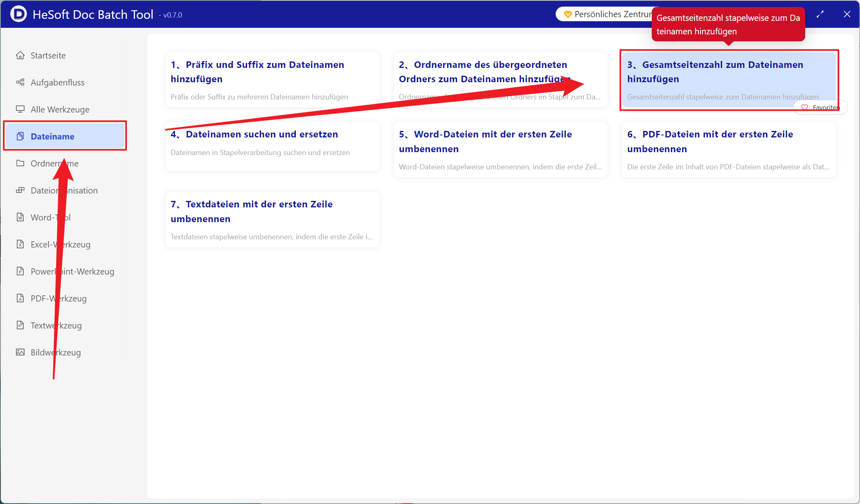
Task: Open PDF-Werkzeug in the sidebar
Action: point(65,298)
